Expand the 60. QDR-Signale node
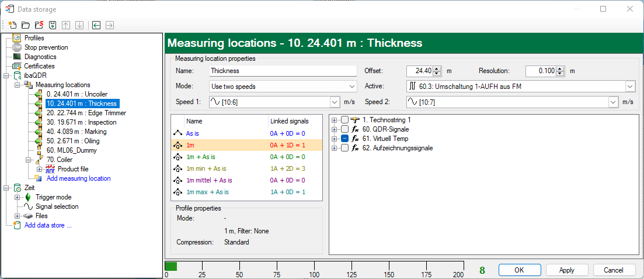This screenshot has width=644, height=279. tap(335, 129)
